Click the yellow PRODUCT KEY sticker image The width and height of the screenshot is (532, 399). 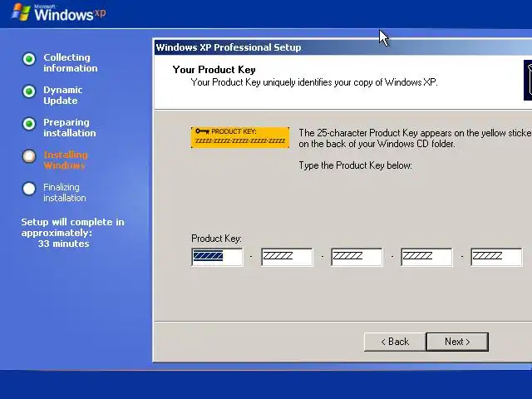click(x=240, y=137)
